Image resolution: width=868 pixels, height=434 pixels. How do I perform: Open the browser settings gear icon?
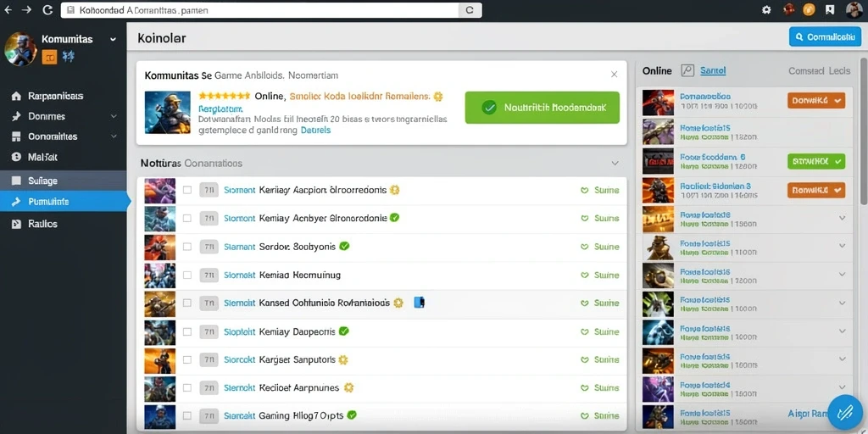tap(766, 9)
